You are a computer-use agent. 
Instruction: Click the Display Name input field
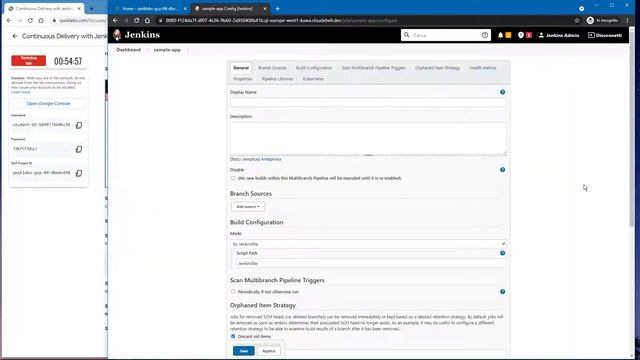(x=368, y=102)
